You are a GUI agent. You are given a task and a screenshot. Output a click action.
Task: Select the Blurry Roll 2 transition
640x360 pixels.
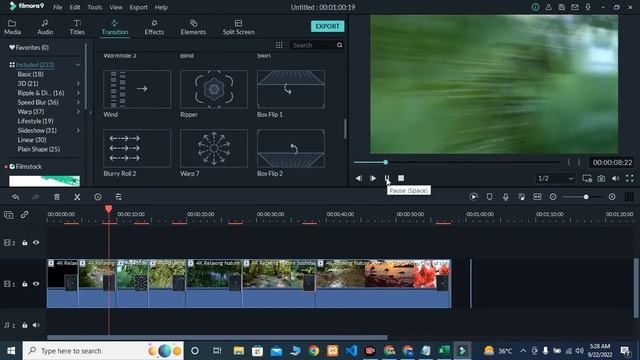coord(137,148)
